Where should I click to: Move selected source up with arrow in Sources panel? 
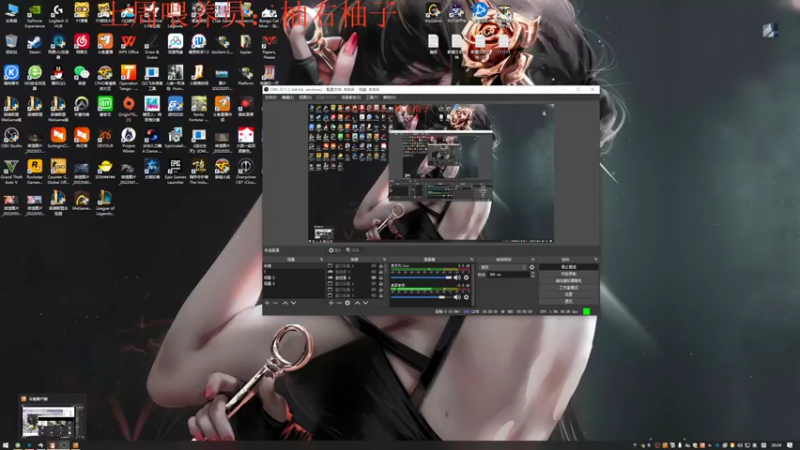click(x=357, y=303)
